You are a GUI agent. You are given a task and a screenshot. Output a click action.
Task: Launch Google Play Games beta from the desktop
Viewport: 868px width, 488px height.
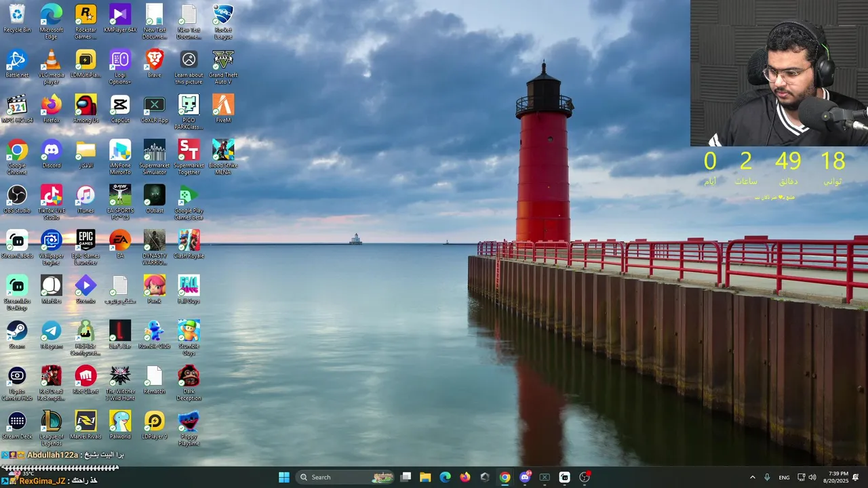pos(189,203)
